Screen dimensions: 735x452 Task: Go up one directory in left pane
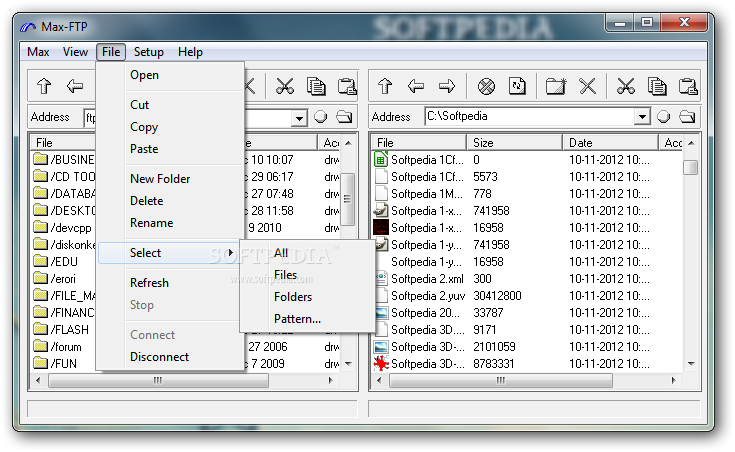[44, 86]
